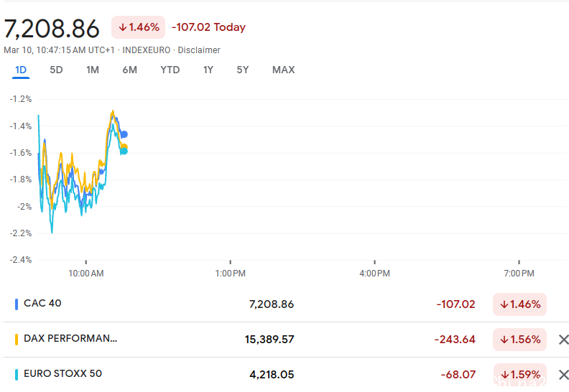Remove DAX Performance index comparison

point(563,340)
